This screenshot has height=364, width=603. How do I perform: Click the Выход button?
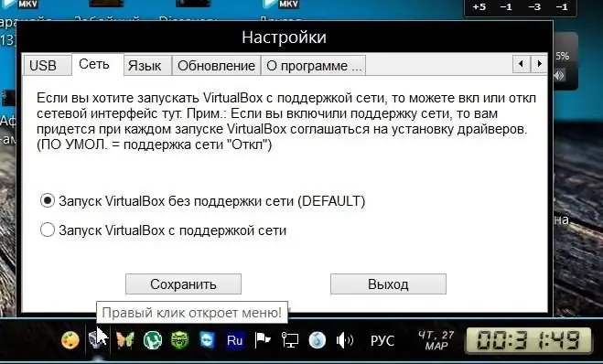(x=388, y=284)
